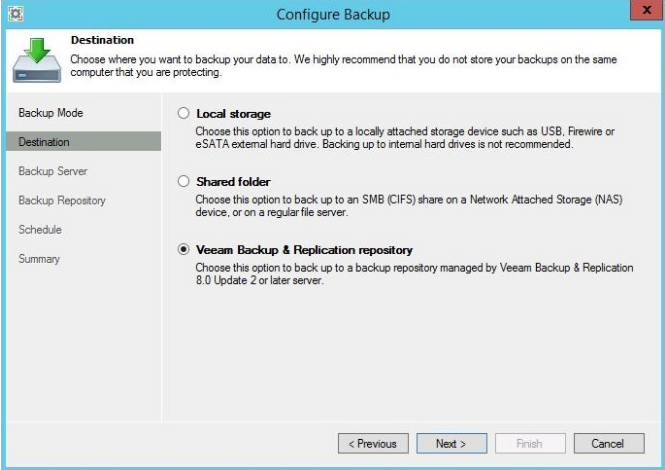
Task: Open the Destination wizard step
Action: (x=84, y=142)
